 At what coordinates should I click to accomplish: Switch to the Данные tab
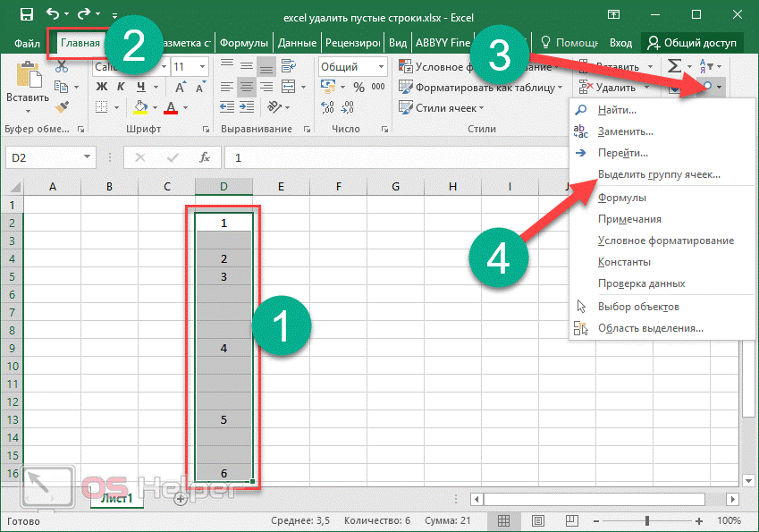point(297,43)
